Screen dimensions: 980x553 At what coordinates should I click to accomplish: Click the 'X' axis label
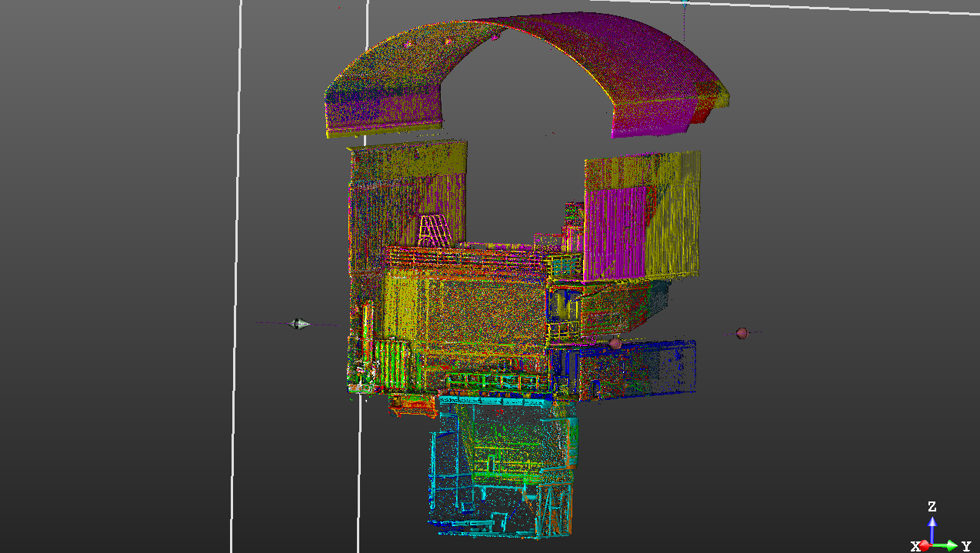point(915,546)
